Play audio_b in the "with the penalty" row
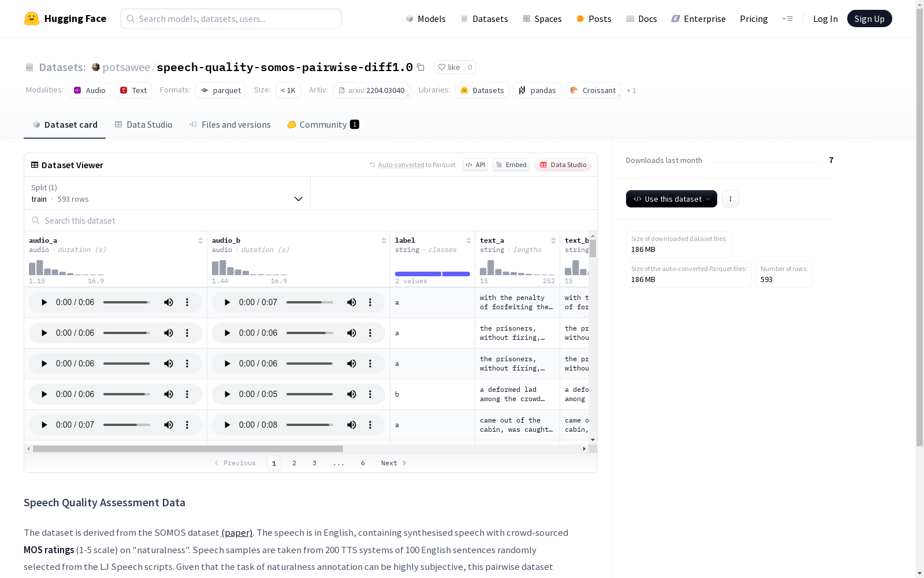This screenshot has height=578, width=924. [x=227, y=302]
